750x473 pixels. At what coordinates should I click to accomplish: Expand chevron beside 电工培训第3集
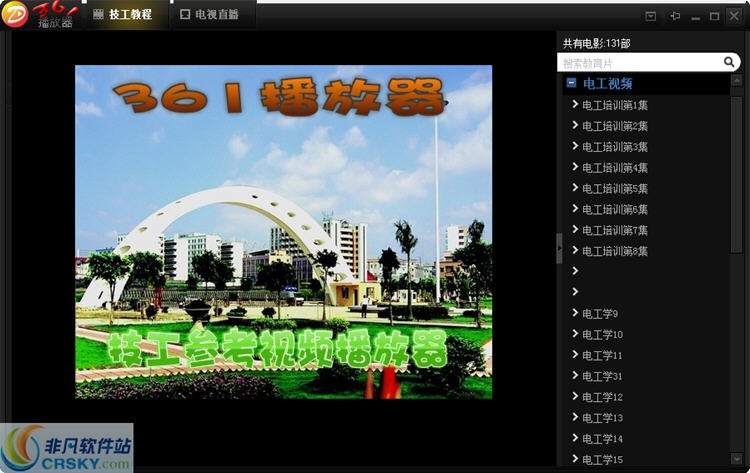[575, 145]
